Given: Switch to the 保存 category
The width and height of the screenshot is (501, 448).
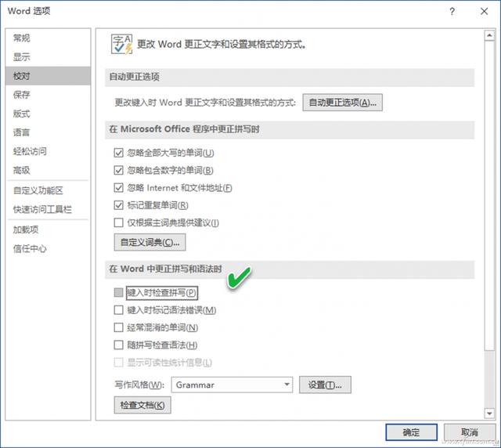Looking at the screenshot, I should (48, 95).
